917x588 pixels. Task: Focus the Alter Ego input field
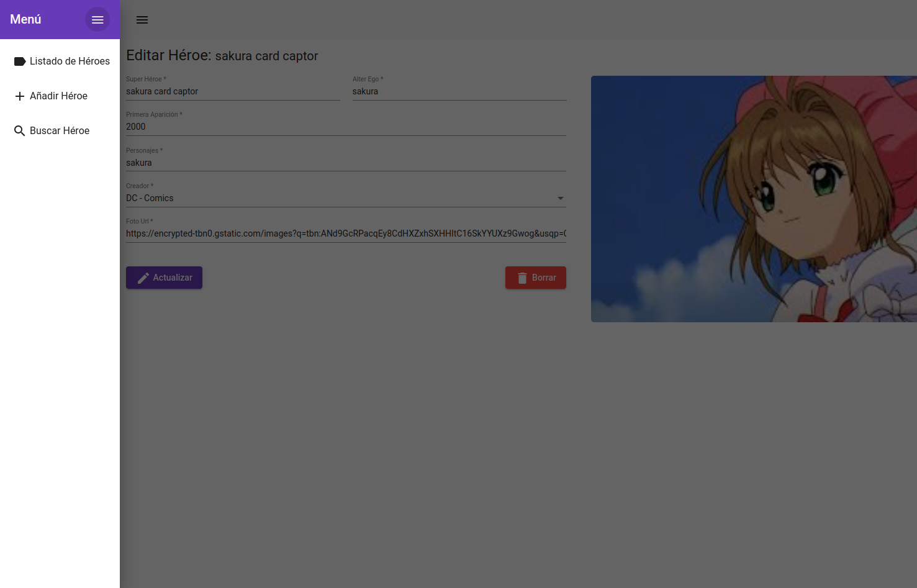[459, 91]
